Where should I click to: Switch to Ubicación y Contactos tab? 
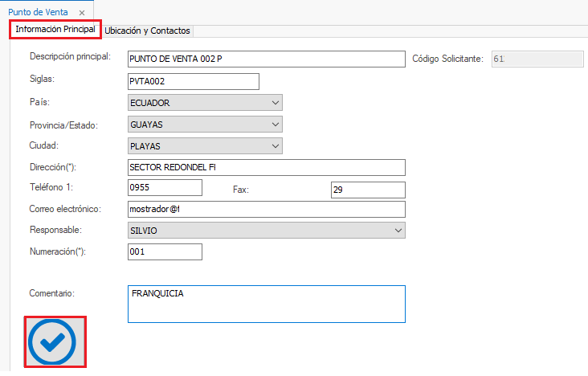[147, 31]
